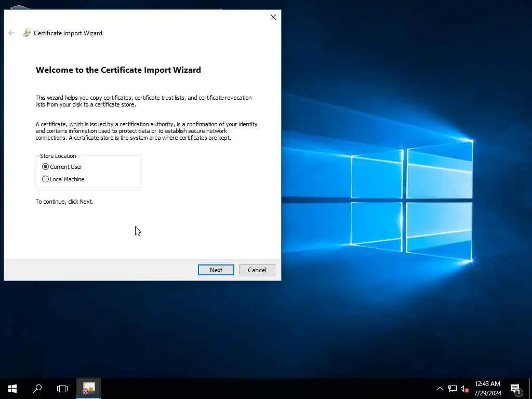532x399 pixels.
Task: Select the Current User store location
Action: coord(62,167)
